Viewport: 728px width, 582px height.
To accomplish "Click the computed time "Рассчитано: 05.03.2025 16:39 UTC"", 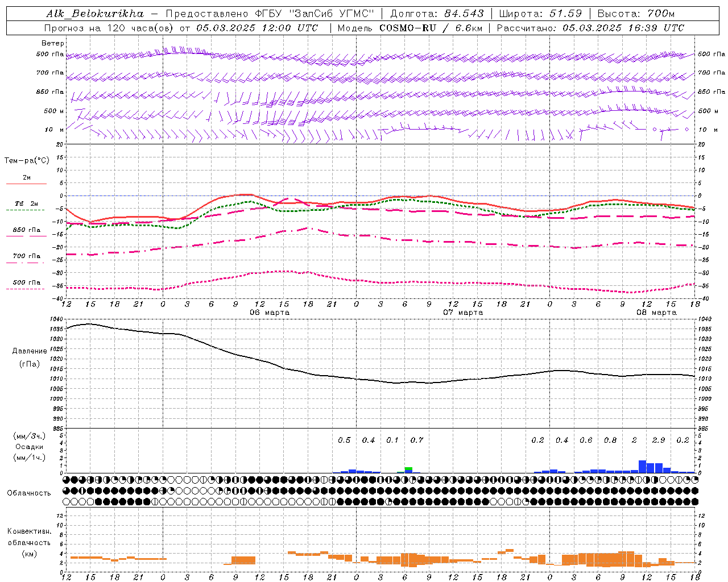I will coord(590,28).
